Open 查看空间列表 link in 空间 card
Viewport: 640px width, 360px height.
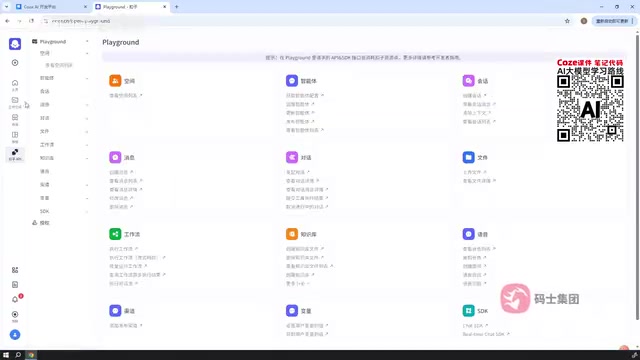(x=126, y=96)
